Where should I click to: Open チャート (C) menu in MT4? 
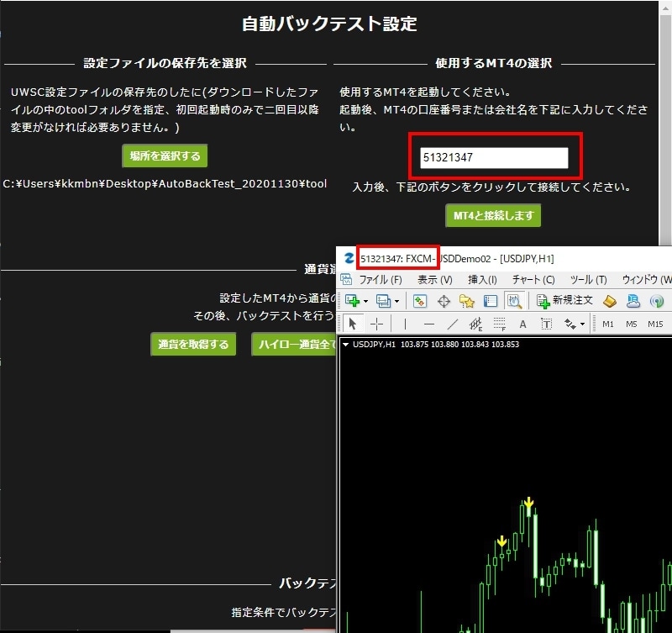tap(533, 280)
